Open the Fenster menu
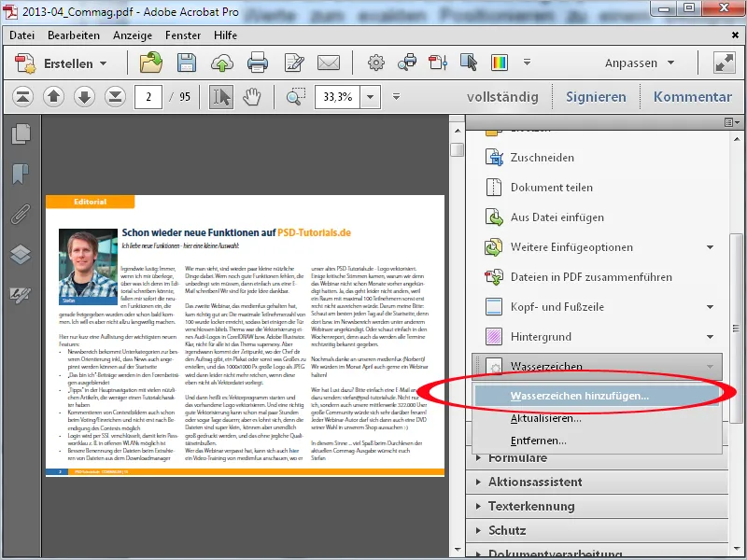Viewport: 747px width, 560px height. [183, 35]
